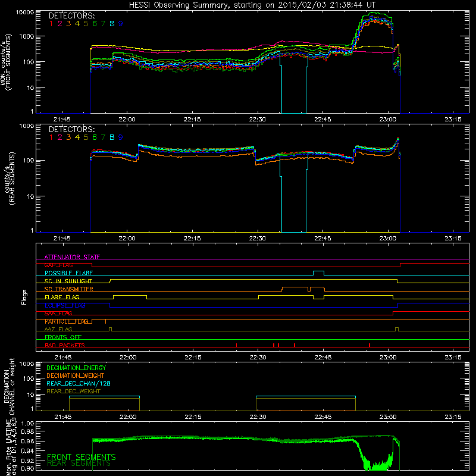
Task: Select the SAA_FLAG label
Action: [58, 314]
